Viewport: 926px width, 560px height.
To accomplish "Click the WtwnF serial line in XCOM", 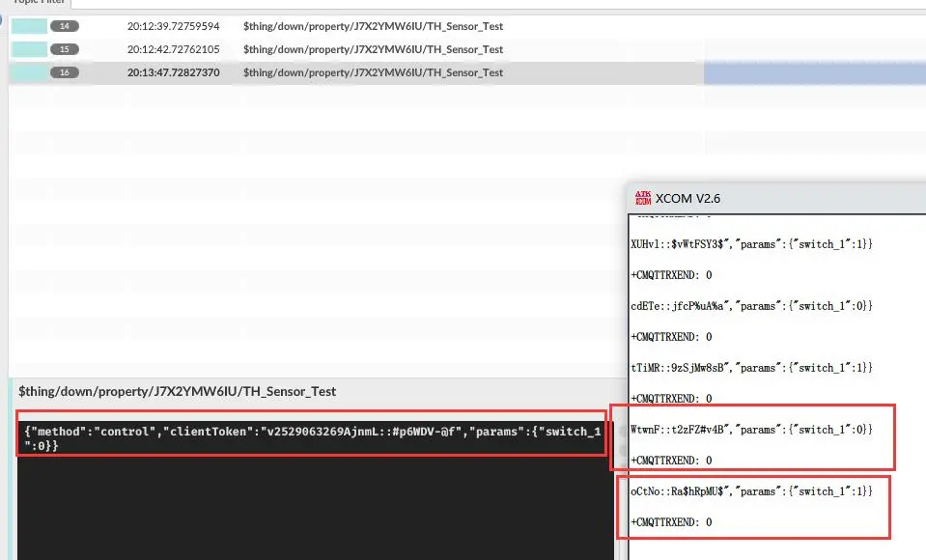I will (751, 430).
